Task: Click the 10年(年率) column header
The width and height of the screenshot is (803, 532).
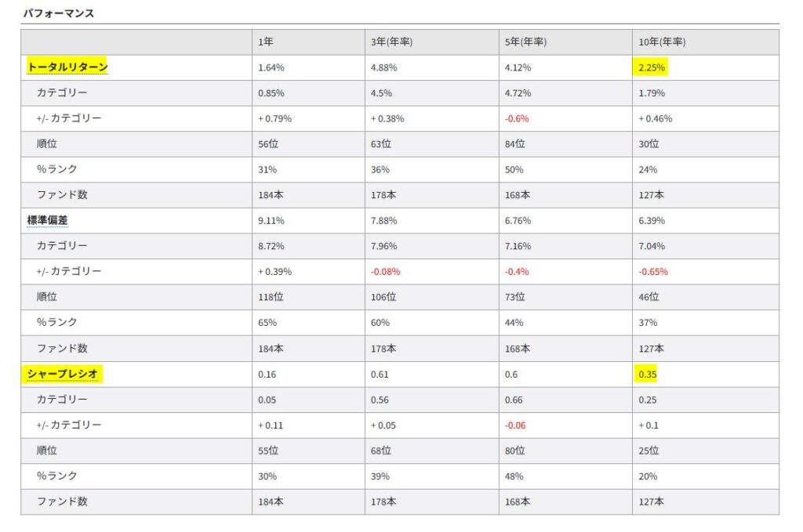Action: [662, 42]
